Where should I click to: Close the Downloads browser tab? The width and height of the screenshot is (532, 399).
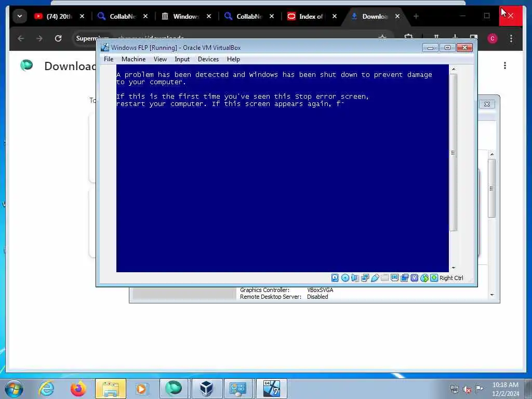pos(397,16)
